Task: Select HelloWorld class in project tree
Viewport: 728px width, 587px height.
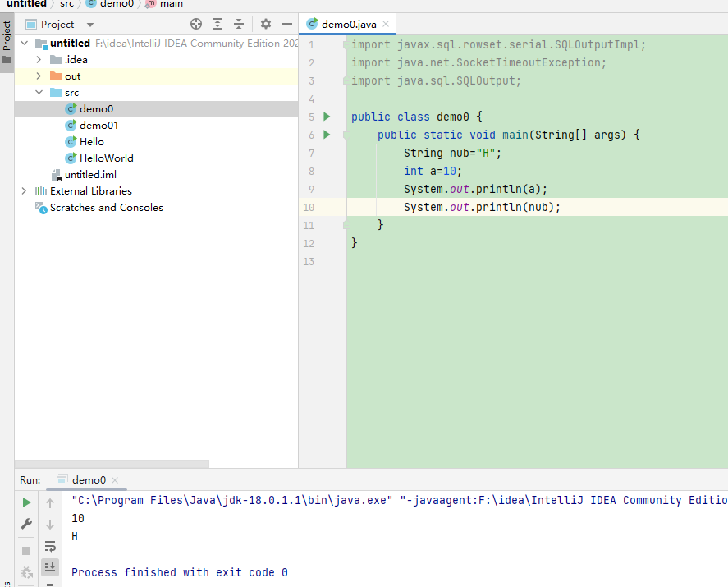Action: tap(107, 158)
